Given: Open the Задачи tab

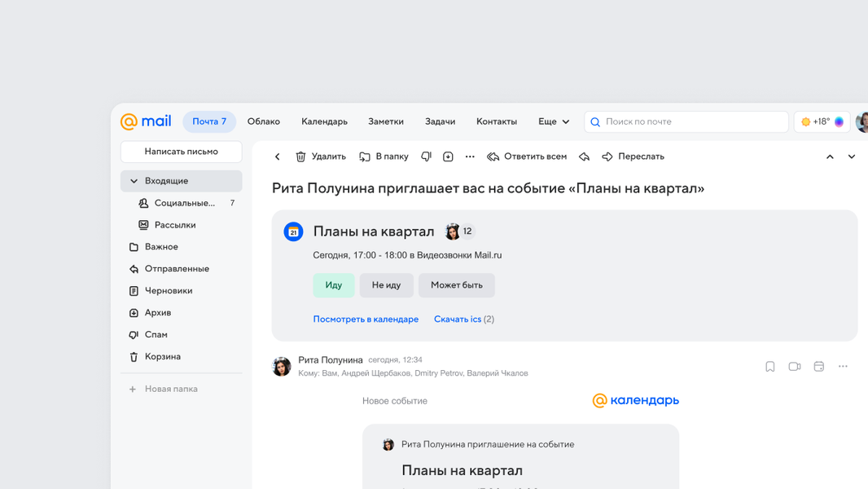Looking at the screenshot, I should point(440,121).
